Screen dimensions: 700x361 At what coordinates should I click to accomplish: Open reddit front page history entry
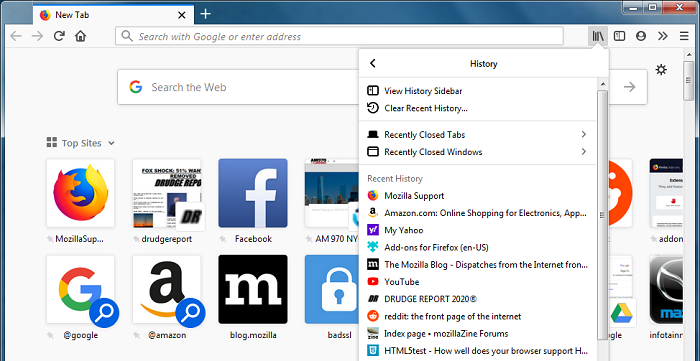coord(477,316)
